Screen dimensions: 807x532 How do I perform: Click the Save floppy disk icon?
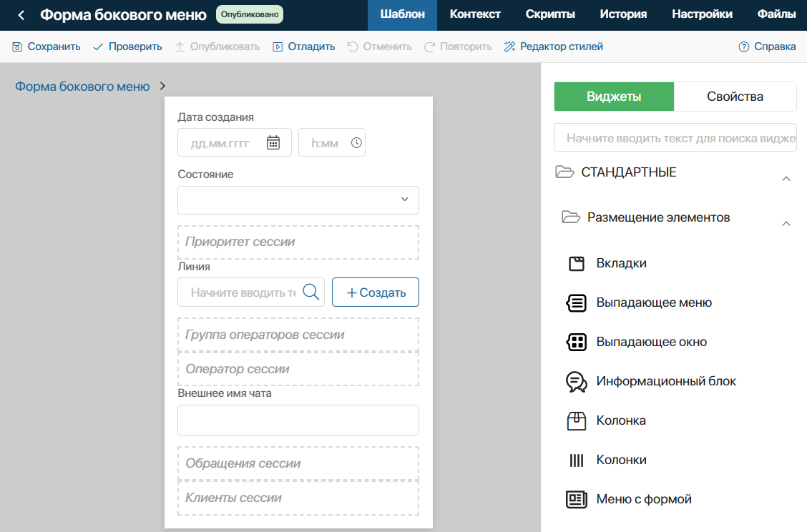(17, 46)
